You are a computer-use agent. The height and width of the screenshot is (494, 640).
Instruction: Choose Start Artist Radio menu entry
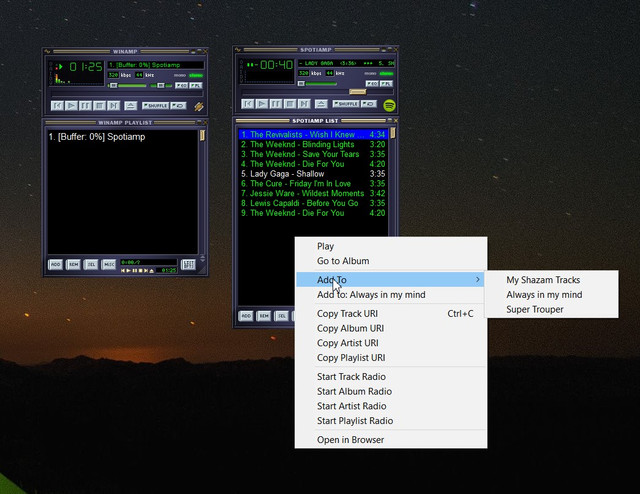391,406
